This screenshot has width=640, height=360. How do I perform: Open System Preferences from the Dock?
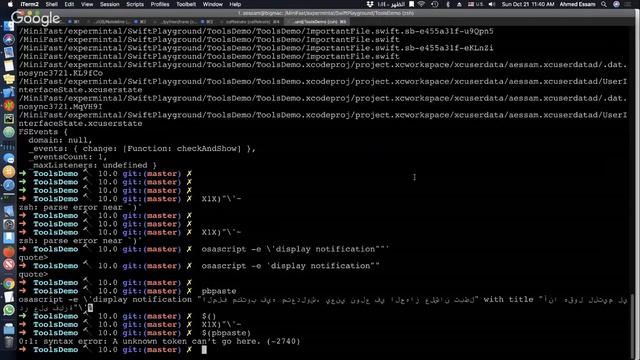(x=9, y=224)
